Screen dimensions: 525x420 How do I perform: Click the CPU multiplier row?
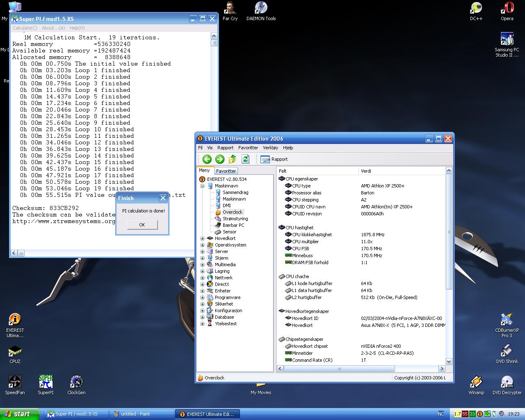click(361, 242)
